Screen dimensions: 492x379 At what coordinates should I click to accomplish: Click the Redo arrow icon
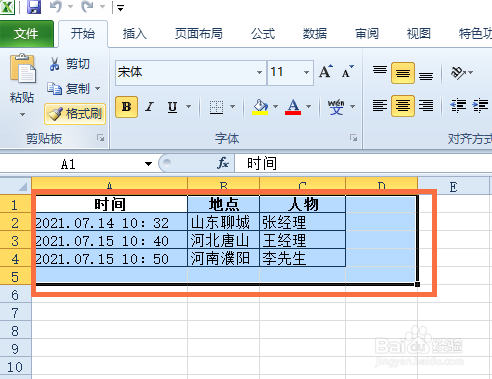(88, 7)
